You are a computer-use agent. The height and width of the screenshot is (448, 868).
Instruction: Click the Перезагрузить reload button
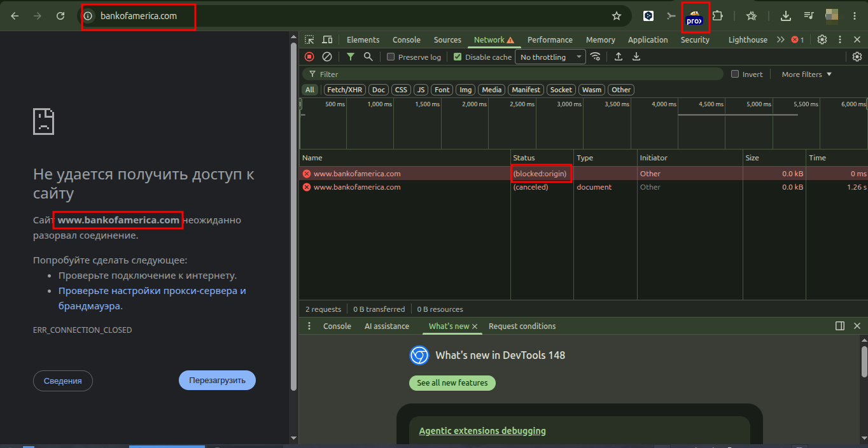217,381
